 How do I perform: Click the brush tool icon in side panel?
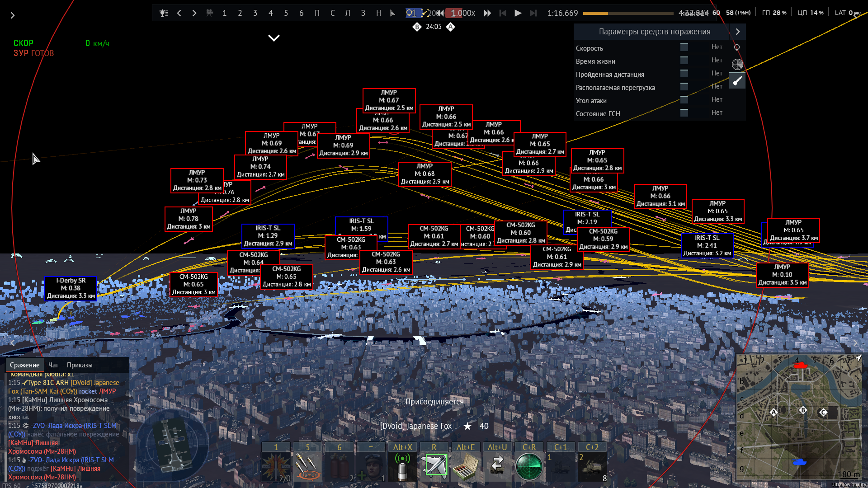click(737, 81)
